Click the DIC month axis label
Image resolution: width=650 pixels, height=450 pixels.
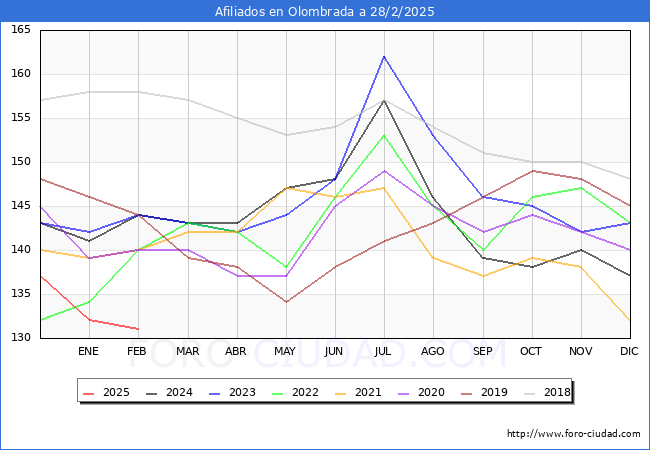(x=629, y=351)
